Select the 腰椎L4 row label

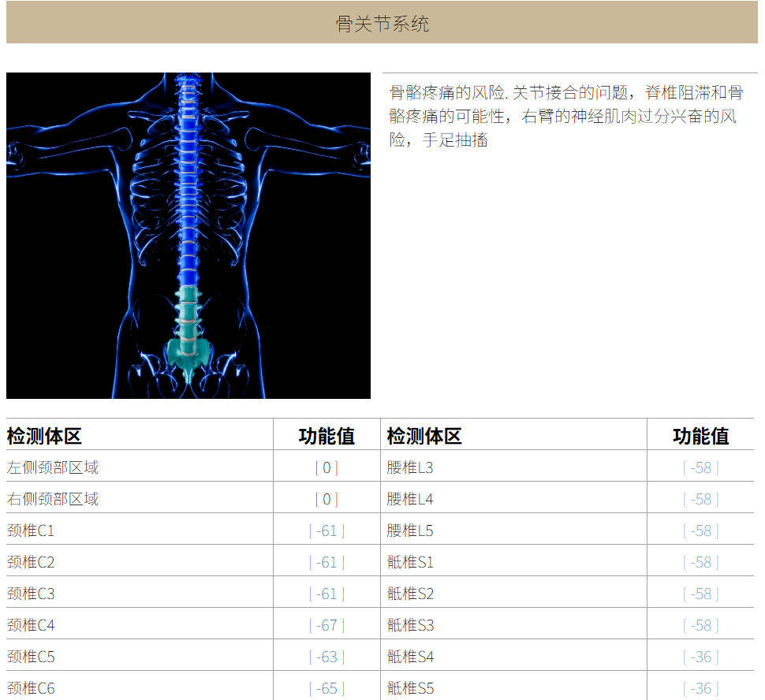tap(410, 498)
